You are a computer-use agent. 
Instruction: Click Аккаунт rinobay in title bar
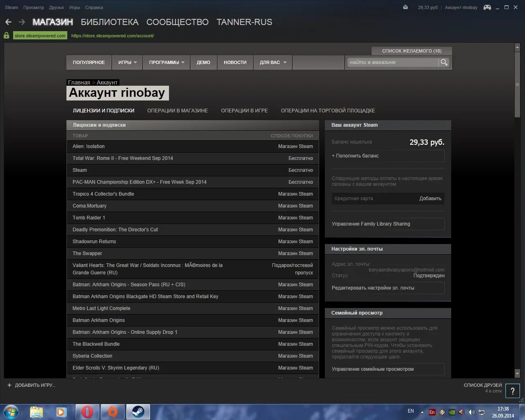(x=461, y=7)
